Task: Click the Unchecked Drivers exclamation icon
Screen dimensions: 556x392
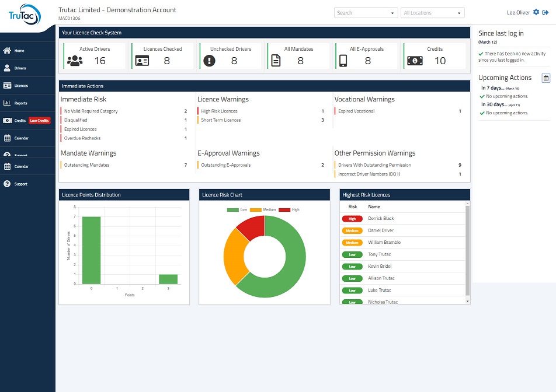Action: coord(209,61)
